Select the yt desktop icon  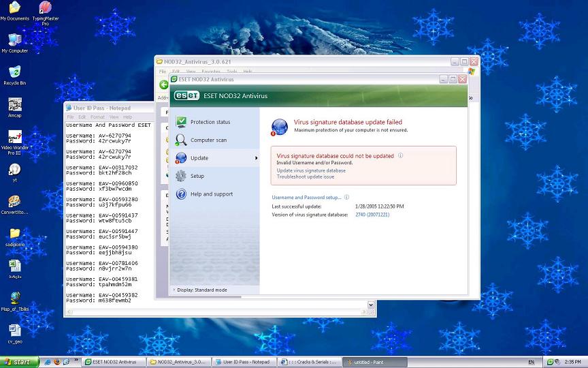[x=14, y=170]
